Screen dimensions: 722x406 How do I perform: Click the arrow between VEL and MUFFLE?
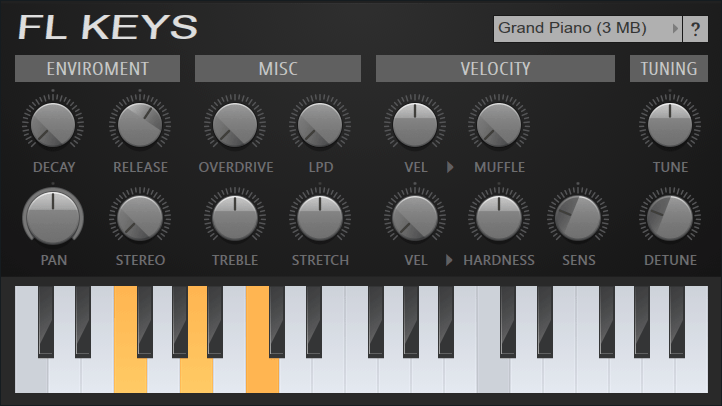click(x=450, y=167)
